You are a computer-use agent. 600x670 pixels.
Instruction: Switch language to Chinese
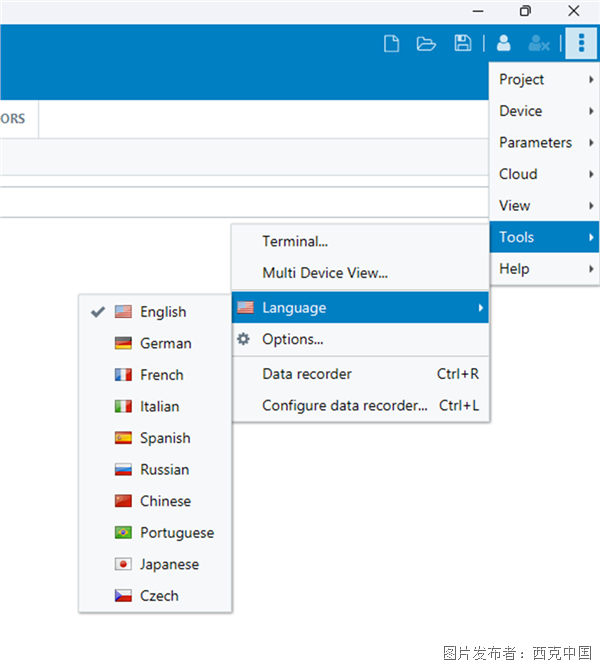tap(165, 501)
